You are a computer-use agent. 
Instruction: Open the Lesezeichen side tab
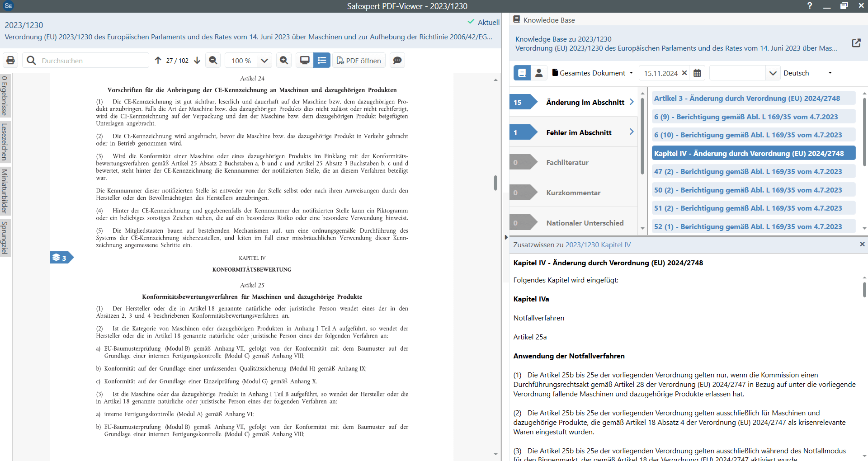coord(5,142)
